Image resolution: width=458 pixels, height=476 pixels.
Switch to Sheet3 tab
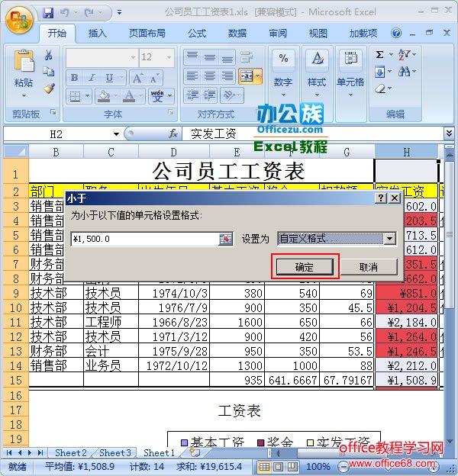tap(114, 453)
